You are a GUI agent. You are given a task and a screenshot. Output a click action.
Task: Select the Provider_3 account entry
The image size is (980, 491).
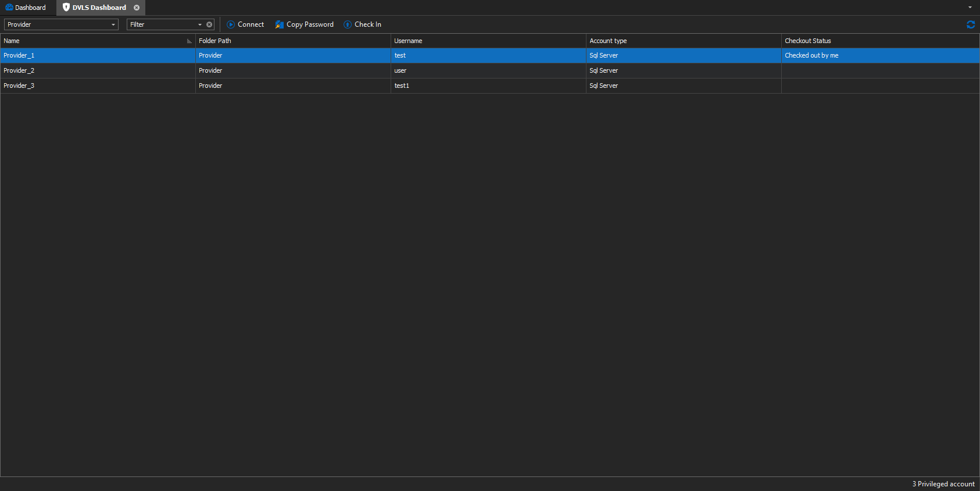pyautogui.click(x=19, y=86)
